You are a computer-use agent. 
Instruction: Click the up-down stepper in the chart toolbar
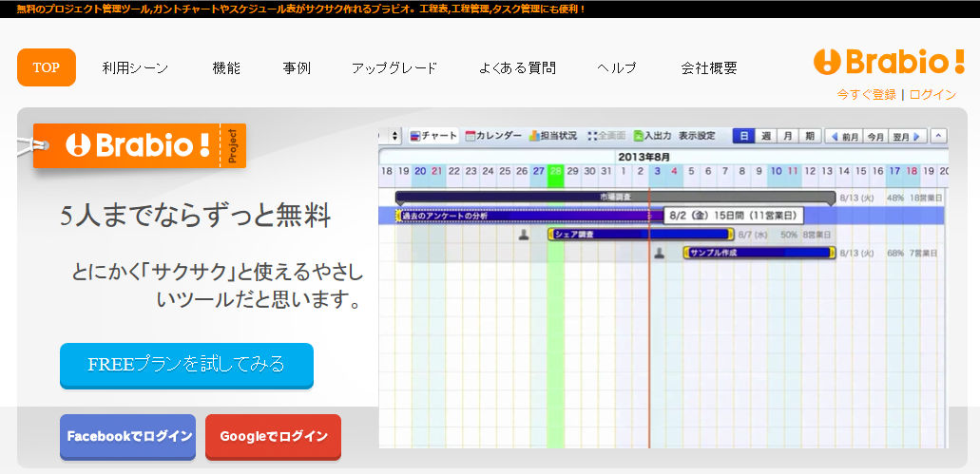394,136
